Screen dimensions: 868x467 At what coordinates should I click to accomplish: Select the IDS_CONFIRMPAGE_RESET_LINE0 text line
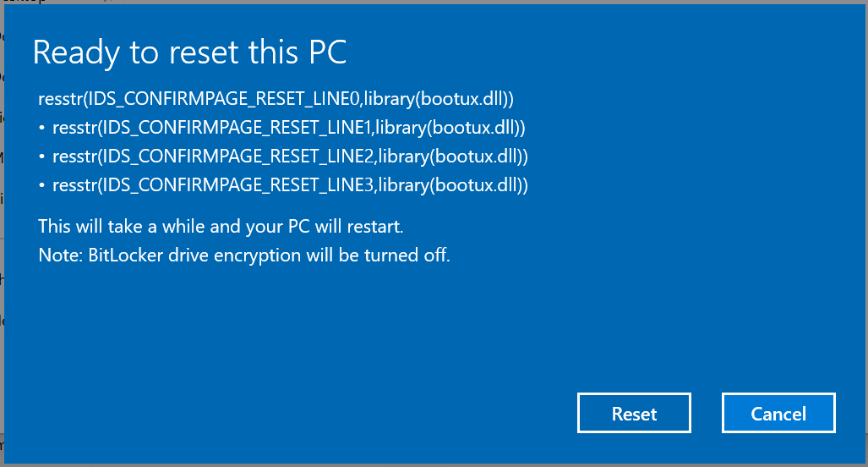pyautogui.click(x=276, y=100)
